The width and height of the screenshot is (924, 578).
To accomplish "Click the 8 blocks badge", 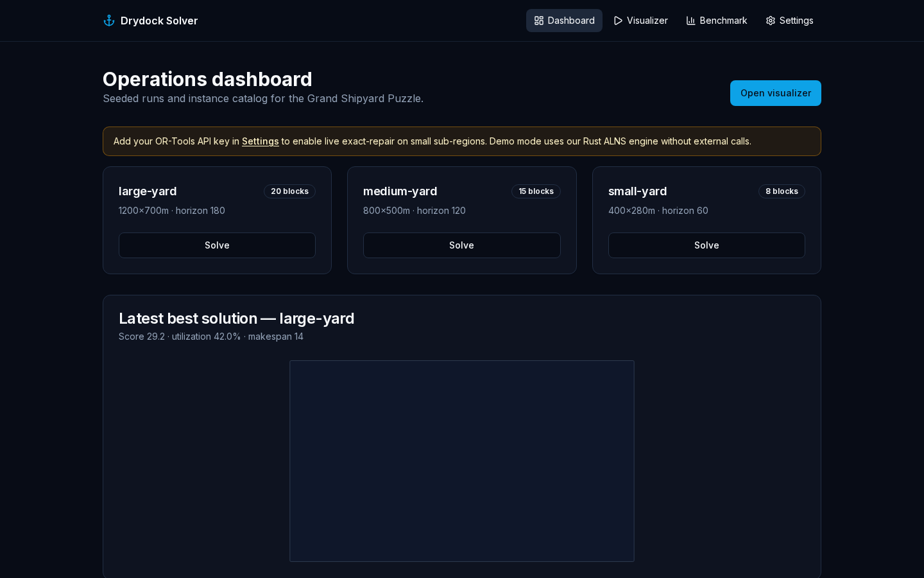I will (x=782, y=191).
